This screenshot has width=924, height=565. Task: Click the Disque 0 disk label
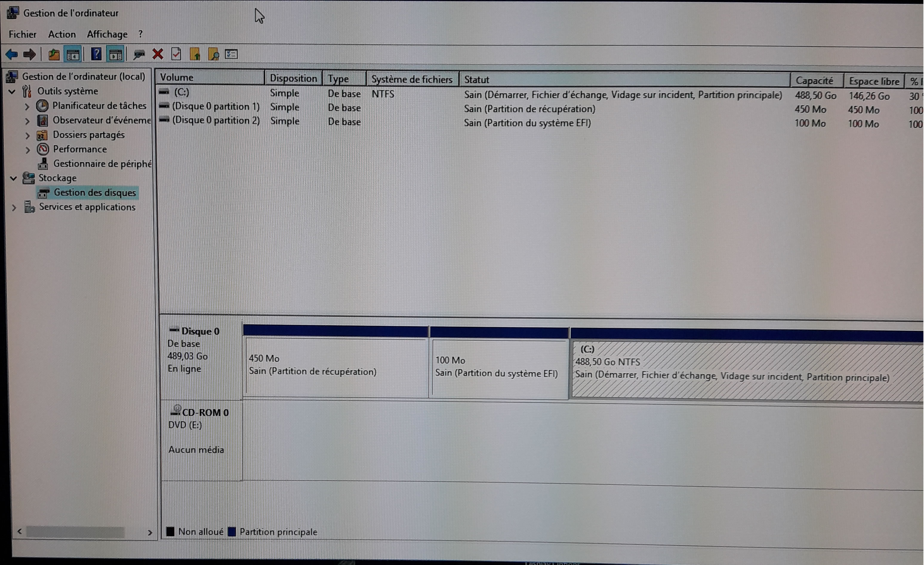coord(200,331)
